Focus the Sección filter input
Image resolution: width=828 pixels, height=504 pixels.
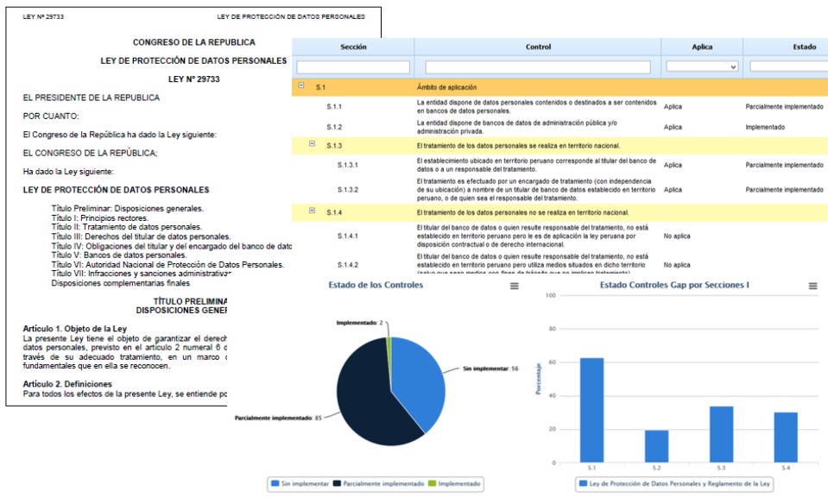click(x=353, y=67)
